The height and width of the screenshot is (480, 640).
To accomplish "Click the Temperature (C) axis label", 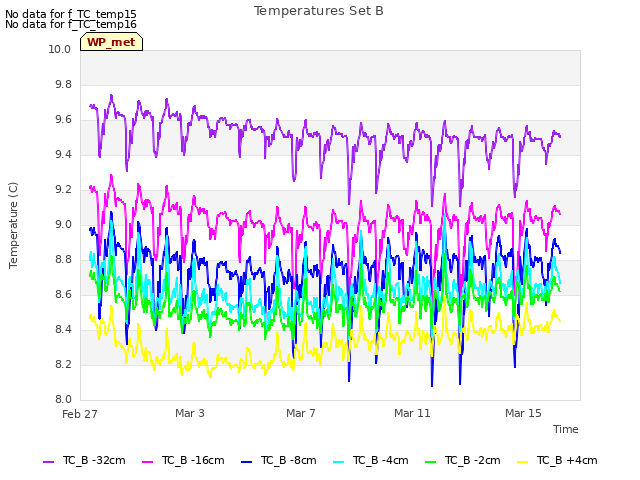I will (x=13, y=225).
